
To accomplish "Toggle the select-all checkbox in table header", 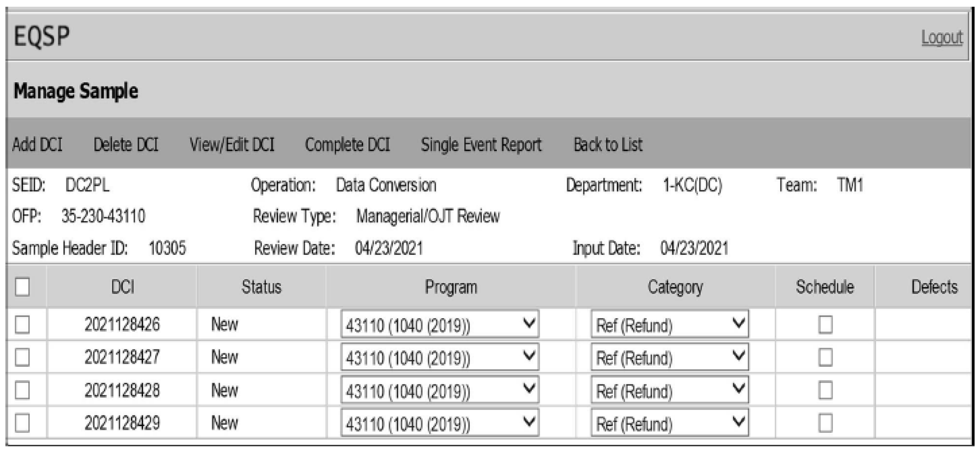I will click(x=22, y=287).
